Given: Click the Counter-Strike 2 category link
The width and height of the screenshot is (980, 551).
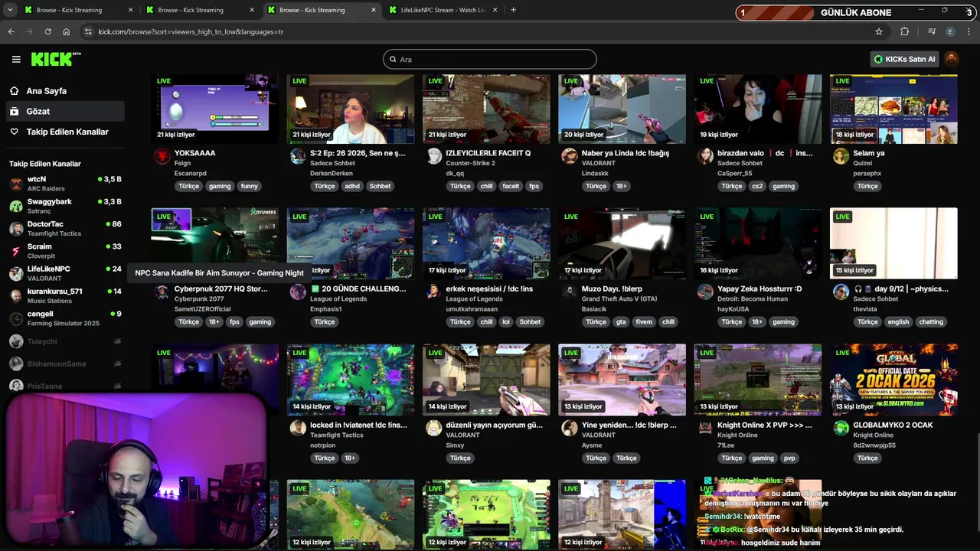Looking at the screenshot, I should 470,163.
